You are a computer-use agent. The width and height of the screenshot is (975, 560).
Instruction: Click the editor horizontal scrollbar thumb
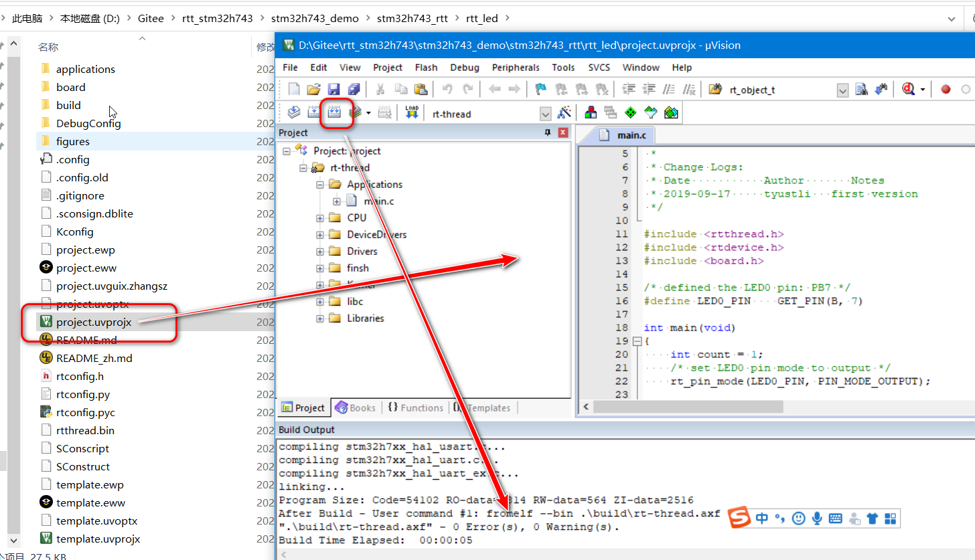[688, 407]
